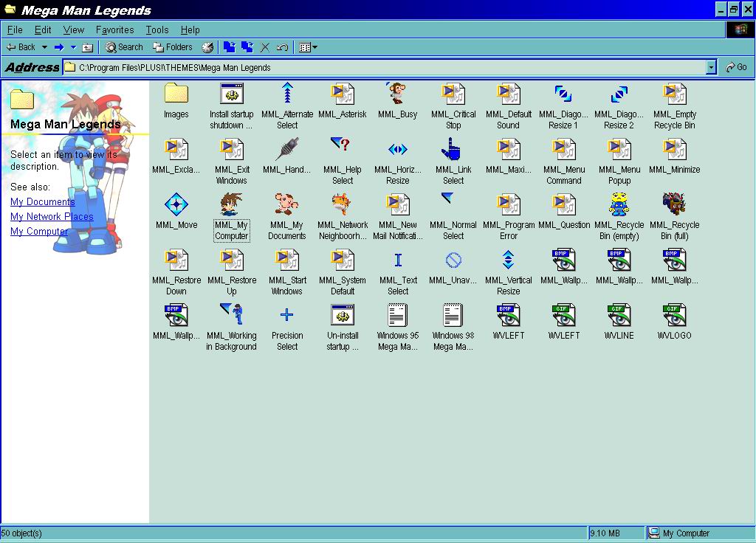Select the MML_Asterisk sound file
This screenshot has width=756, height=543.
(x=343, y=101)
